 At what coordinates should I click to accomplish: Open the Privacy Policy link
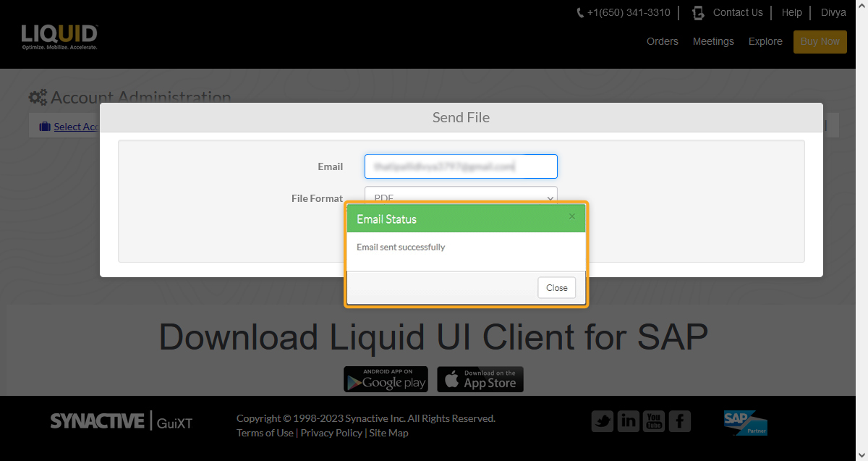[x=331, y=433]
